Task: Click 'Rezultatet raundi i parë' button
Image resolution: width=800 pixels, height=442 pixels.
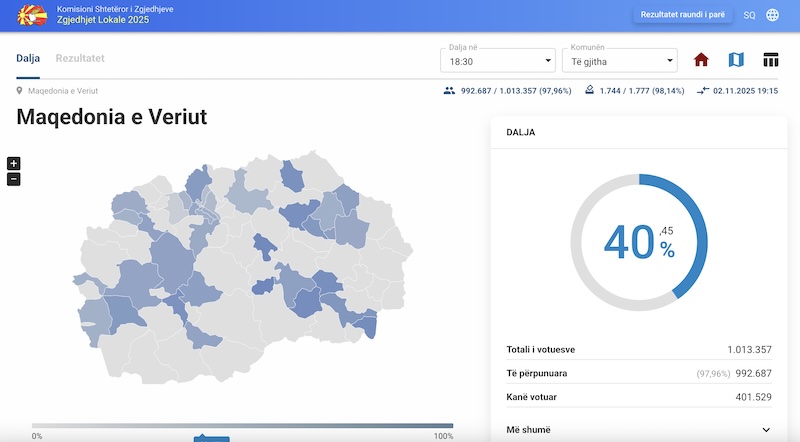Action: [x=683, y=15]
